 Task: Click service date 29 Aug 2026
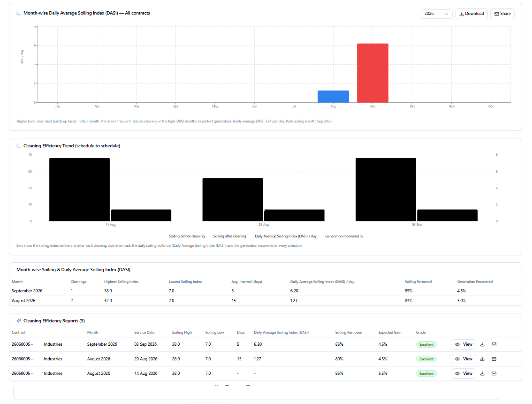[x=146, y=359]
